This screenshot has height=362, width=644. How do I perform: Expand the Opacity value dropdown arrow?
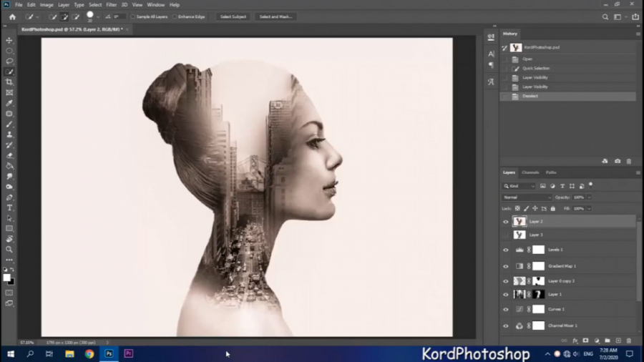click(589, 197)
